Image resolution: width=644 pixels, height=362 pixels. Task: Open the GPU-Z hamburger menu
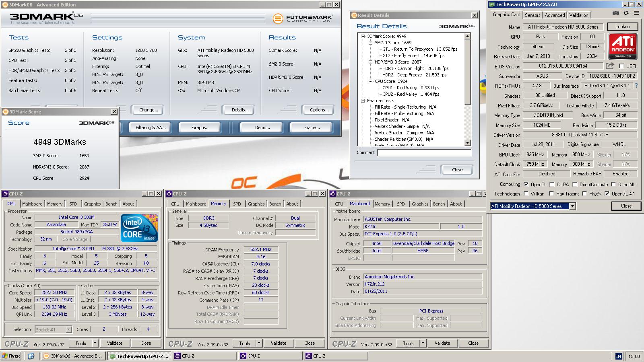tap(636, 13)
